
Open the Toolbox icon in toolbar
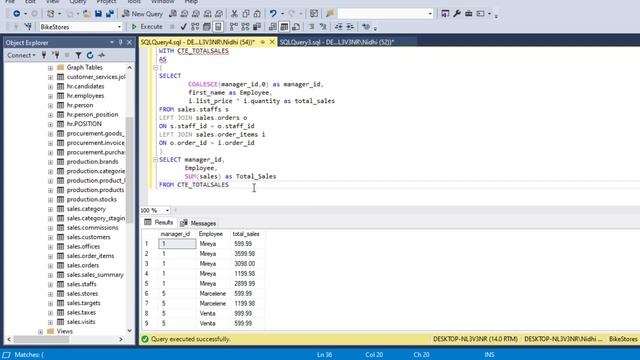[x=469, y=13]
